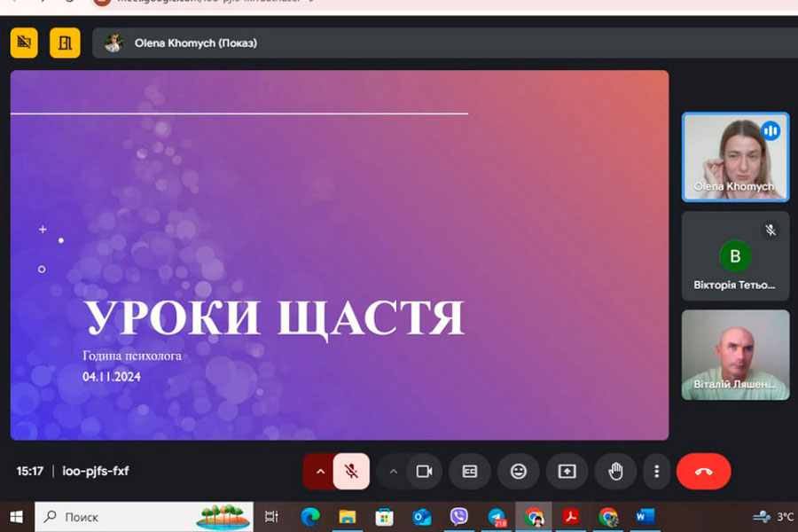Click the blue speaking indicator on Olena's tile
Screen dimensions: 798x532
point(771,131)
